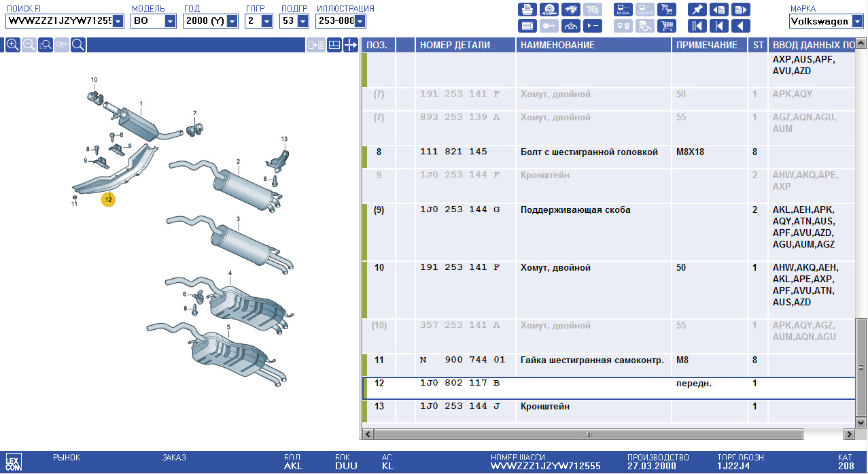Click highlighted callout 12 in diagram
Screen dimensions: 868x474
(x=108, y=199)
